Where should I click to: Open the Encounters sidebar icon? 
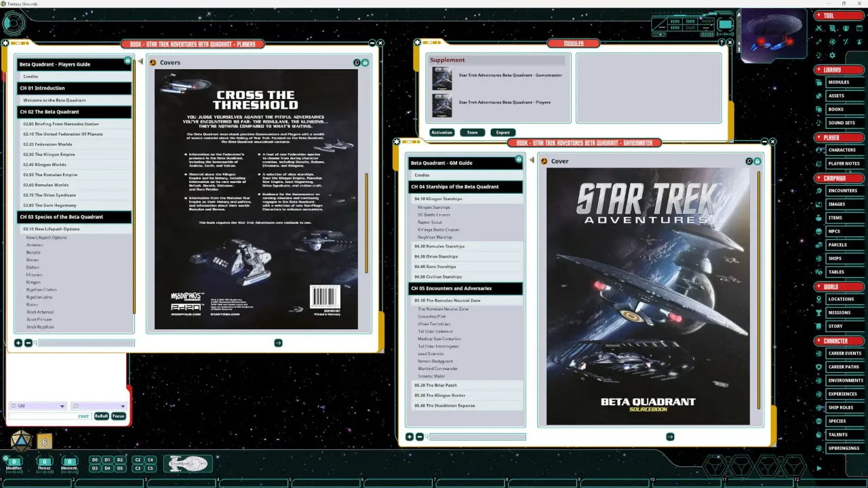(819, 190)
